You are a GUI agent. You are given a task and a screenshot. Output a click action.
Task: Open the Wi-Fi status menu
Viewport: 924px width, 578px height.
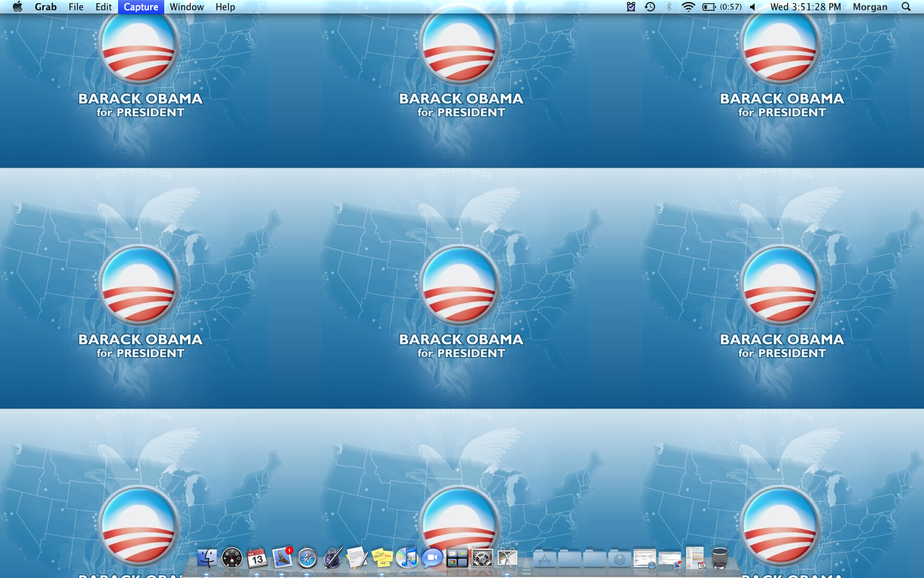[x=688, y=6]
